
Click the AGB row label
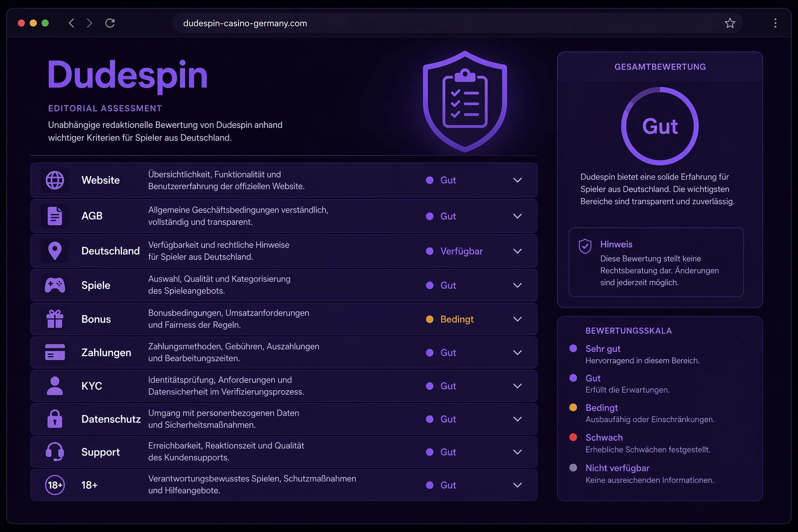(x=92, y=216)
